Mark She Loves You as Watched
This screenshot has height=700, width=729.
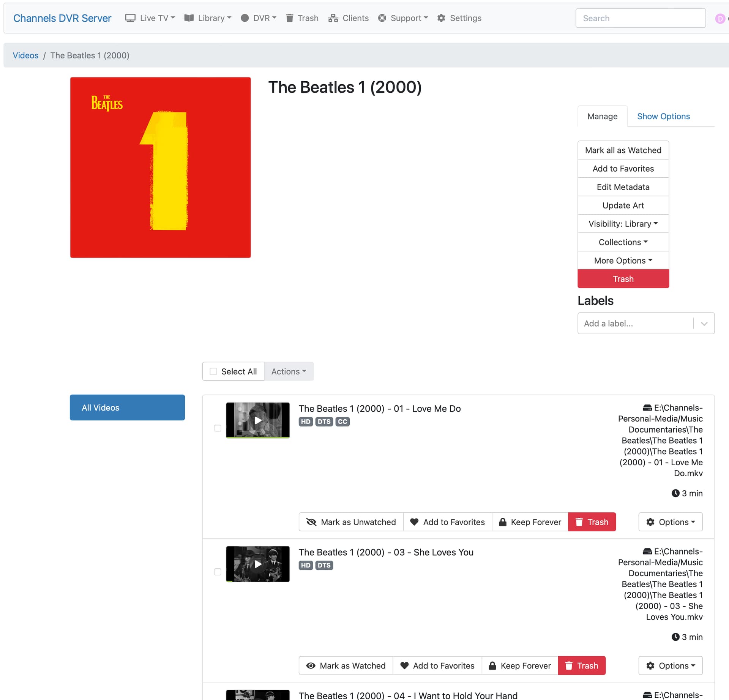tap(346, 665)
